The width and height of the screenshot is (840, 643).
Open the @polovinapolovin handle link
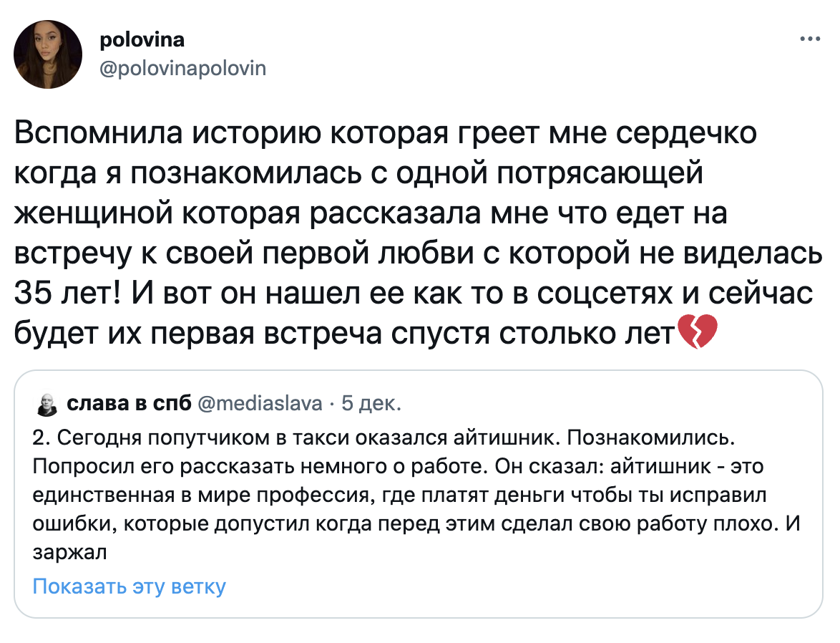[184, 68]
